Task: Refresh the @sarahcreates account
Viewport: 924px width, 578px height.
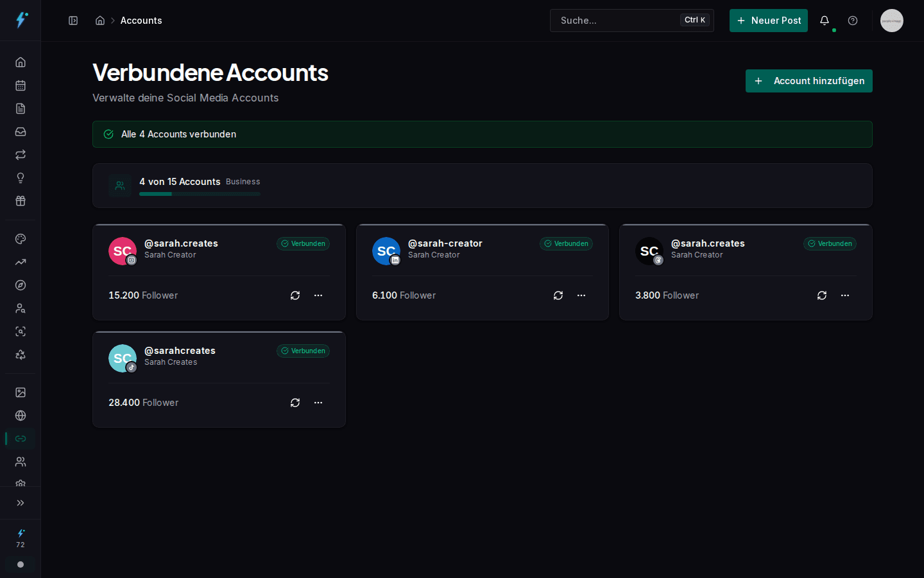Action: 295,403
